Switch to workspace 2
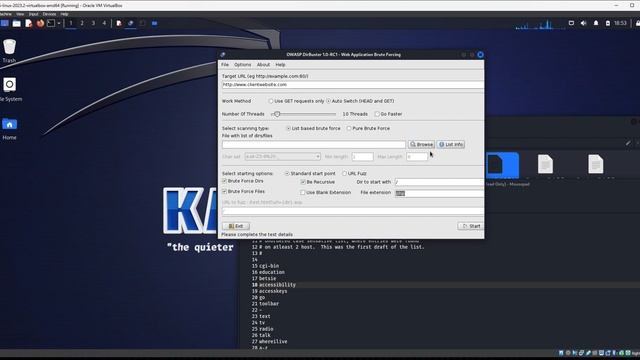640x360 pixels. click(x=82, y=23)
